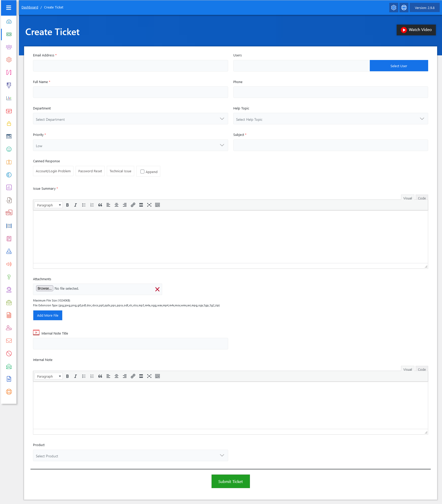Toggle Bold in Issue Summary editor
This screenshot has width=442, height=504.
tap(67, 205)
